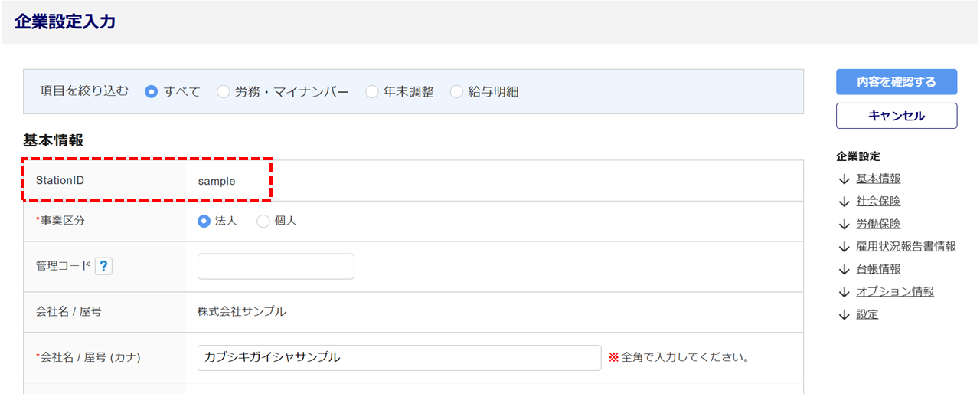The height and width of the screenshot is (394, 980).
Task: Click the 会社名 / 屋号 (カナ) input field
Action: pyautogui.click(x=399, y=357)
